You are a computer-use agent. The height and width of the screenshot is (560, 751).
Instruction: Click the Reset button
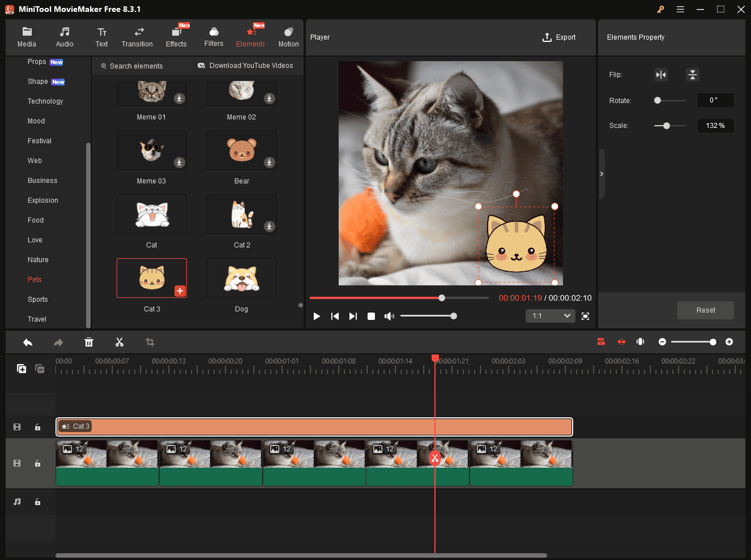click(705, 310)
